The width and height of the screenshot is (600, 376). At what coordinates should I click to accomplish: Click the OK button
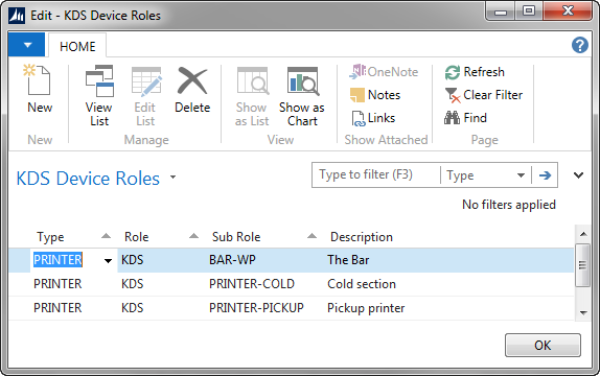[x=543, y=345]
